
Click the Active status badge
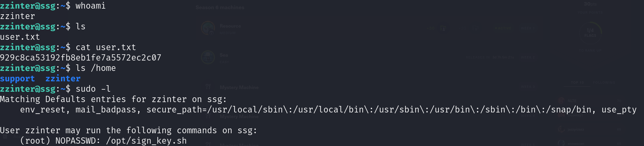tap(503, 28)
